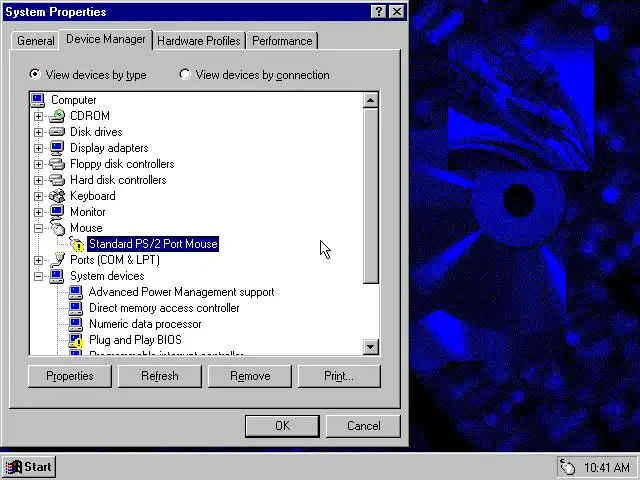The width and height of the screenshot is (640, 480).
Task: Click the Direct memory access controller icon
Action: click(x=76, y=308)
